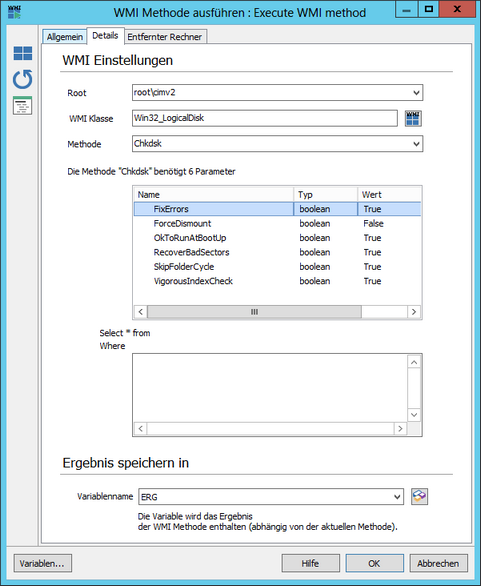Click the Hilfe button
Screen dimensions: 481x586
point(311,563)
